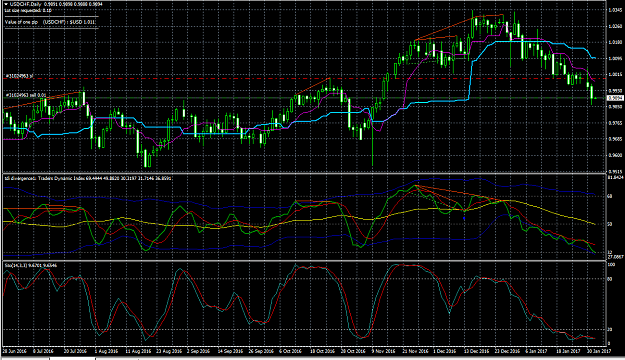Click the highlighted current price tag 0.9894
This screenshot has width=625, height=360.
615,98
